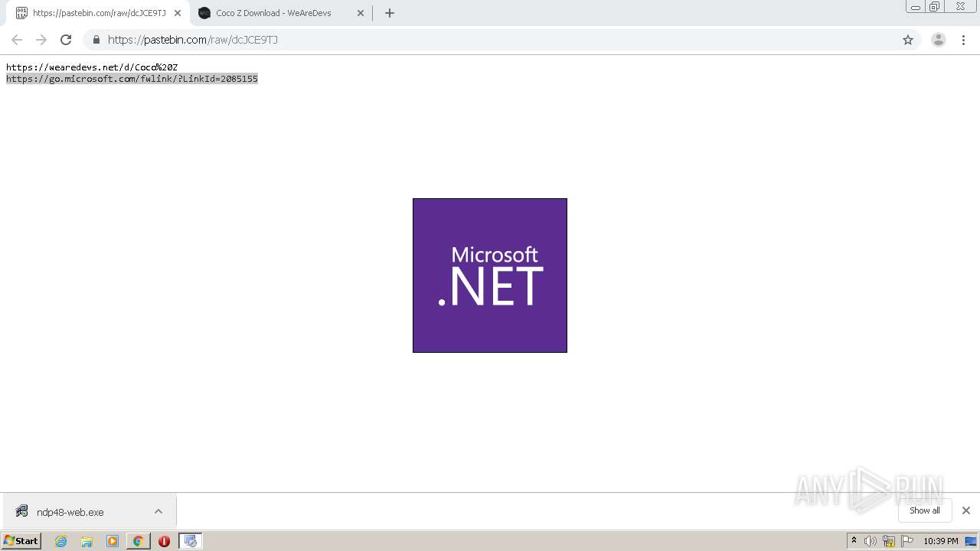Switch to the pastebin.com/raw tab
This screenshot has height=551, width=980.
pos(99,13)
